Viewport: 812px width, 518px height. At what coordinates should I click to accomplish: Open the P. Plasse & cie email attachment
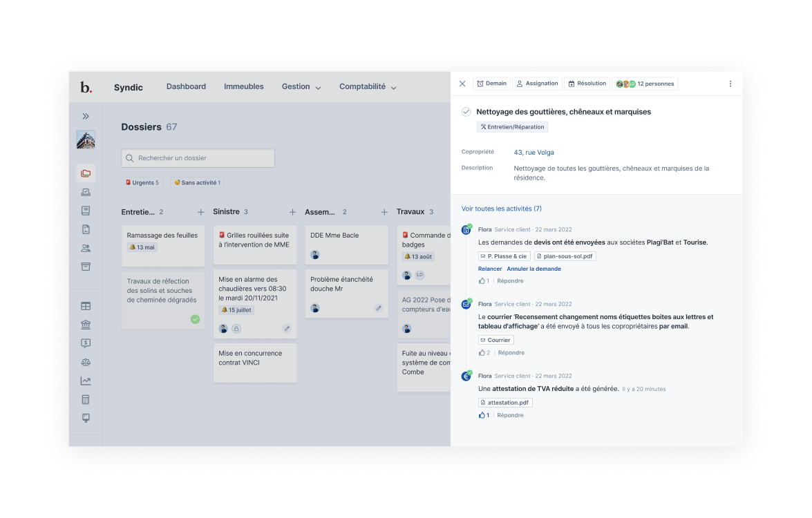pyautogui.click(x=504, y=256)
